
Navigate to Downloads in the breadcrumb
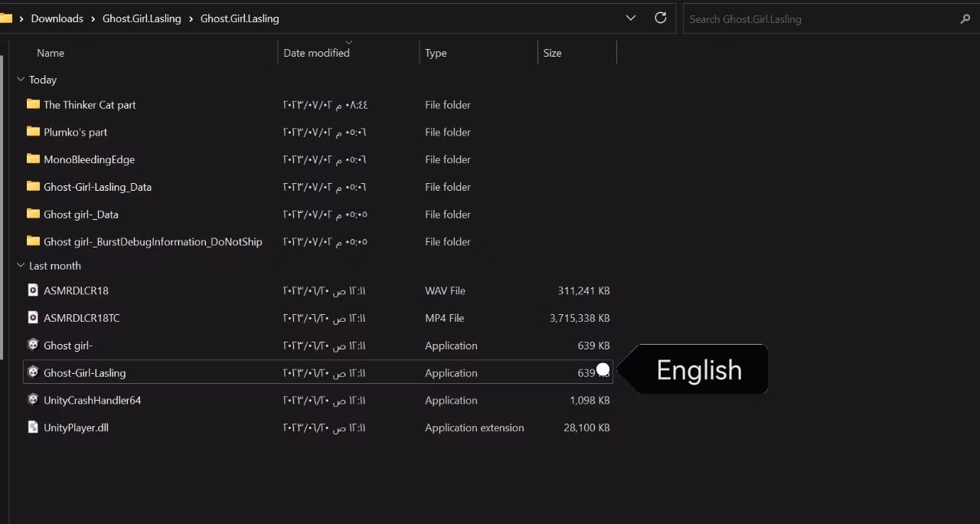[57, 18]
